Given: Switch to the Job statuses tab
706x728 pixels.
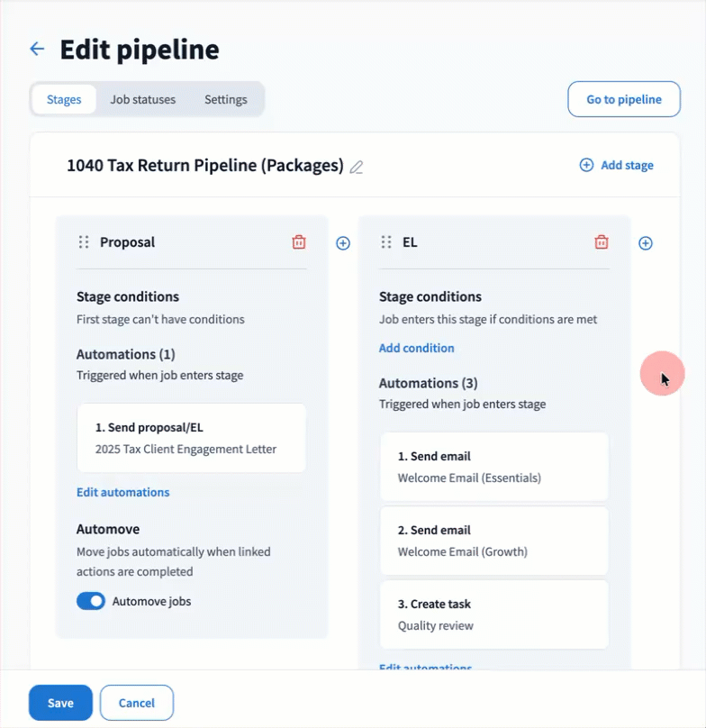Looking at the screenshot, I should pos(142,99).
